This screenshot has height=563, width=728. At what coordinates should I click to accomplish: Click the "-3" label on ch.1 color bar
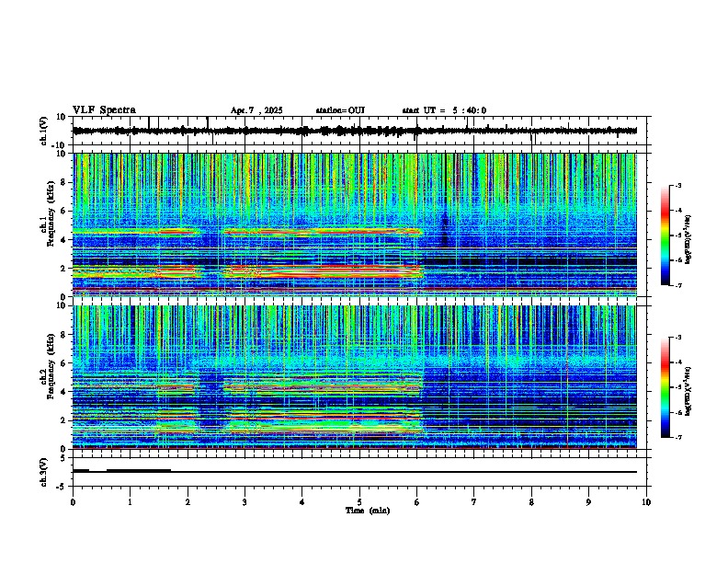tap(677, 185)
